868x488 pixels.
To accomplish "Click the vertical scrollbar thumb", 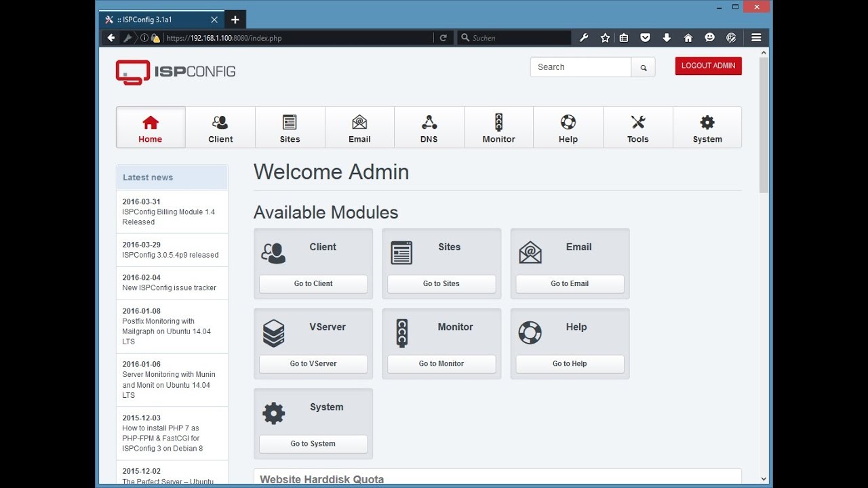I will 764,125.
